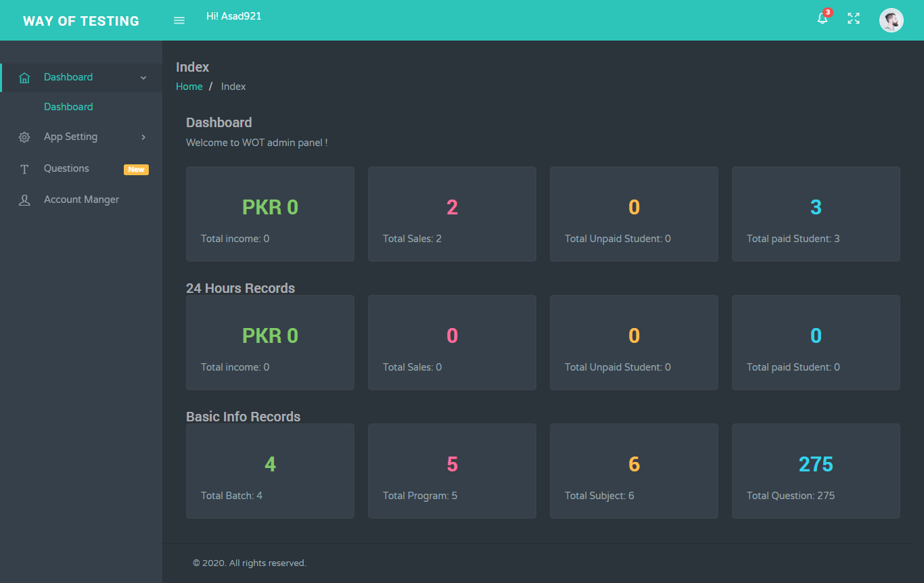Select the Questions text icon

coord(24,168)
